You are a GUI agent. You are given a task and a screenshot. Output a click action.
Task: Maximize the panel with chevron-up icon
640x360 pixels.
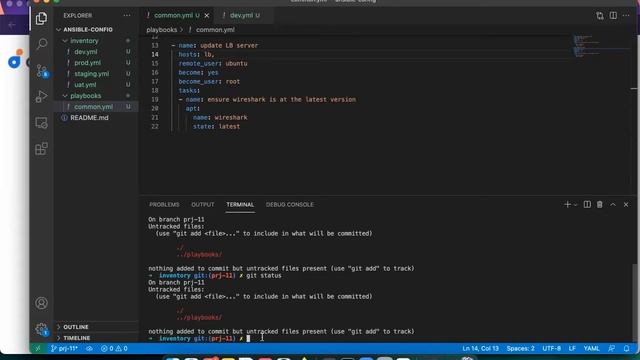click(613, 204)
